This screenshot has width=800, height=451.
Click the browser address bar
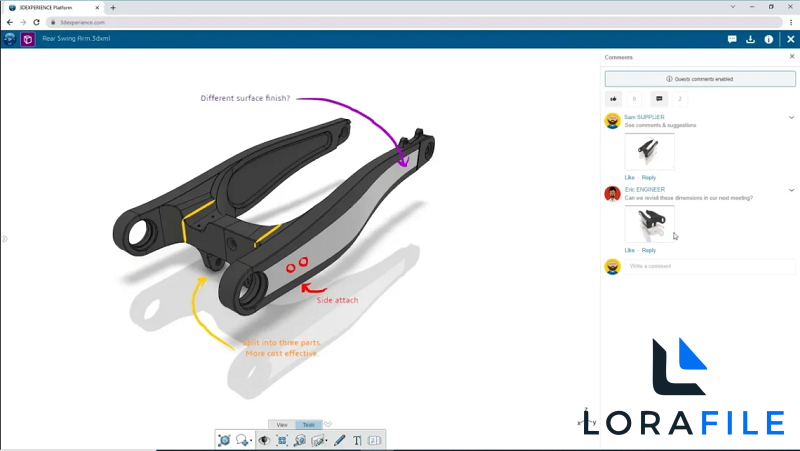coord(414,22)
